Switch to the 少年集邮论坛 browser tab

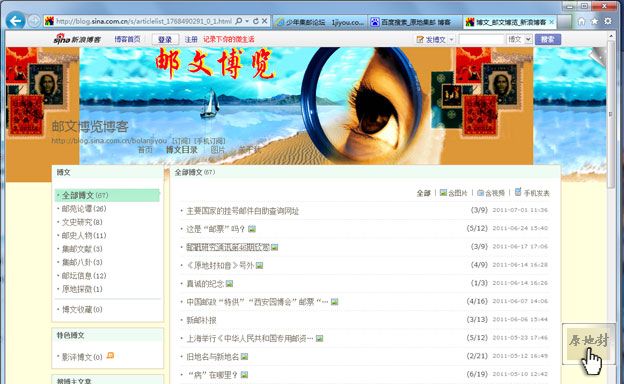pos(320,22)
